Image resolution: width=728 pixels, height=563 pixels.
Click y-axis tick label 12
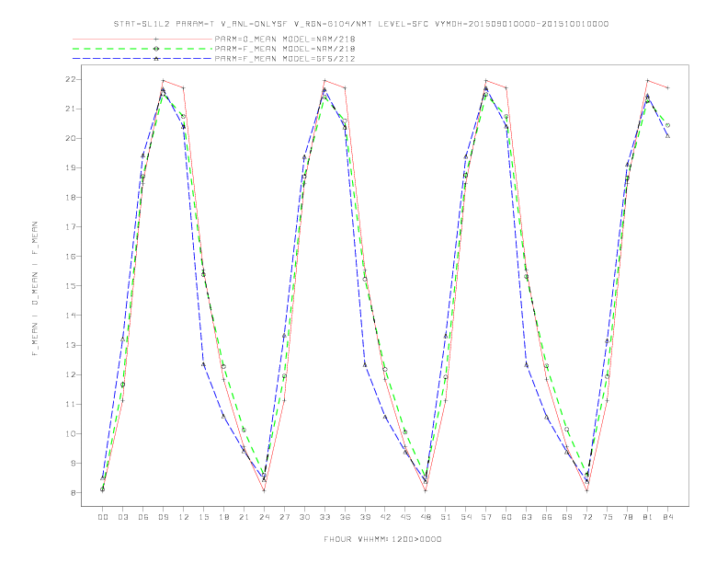tap(71, 374)
